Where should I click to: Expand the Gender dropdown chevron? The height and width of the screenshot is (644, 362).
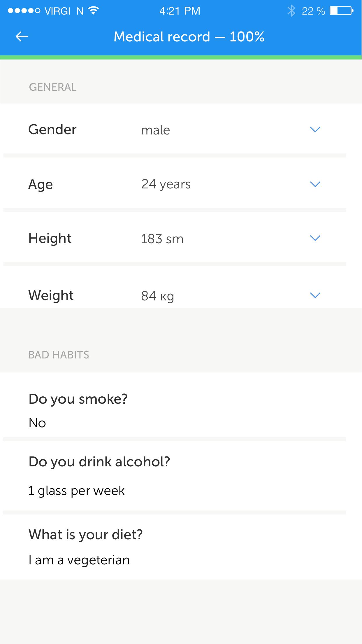[315, 129]
